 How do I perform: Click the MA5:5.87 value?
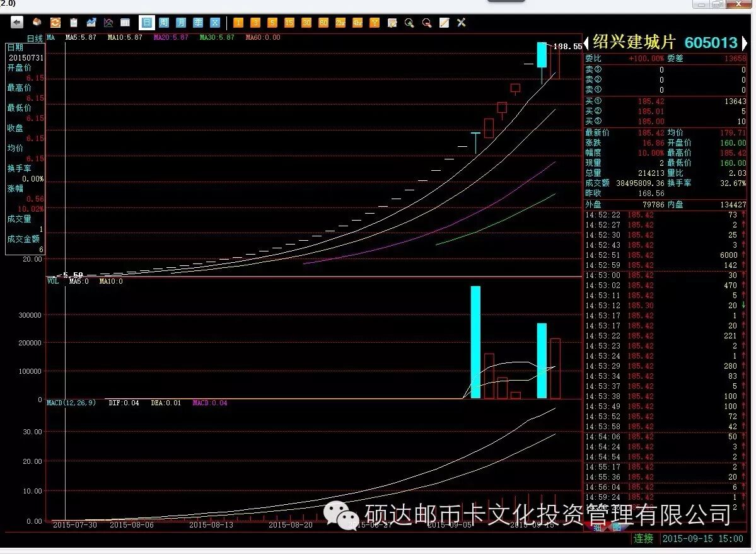(81, 38)
